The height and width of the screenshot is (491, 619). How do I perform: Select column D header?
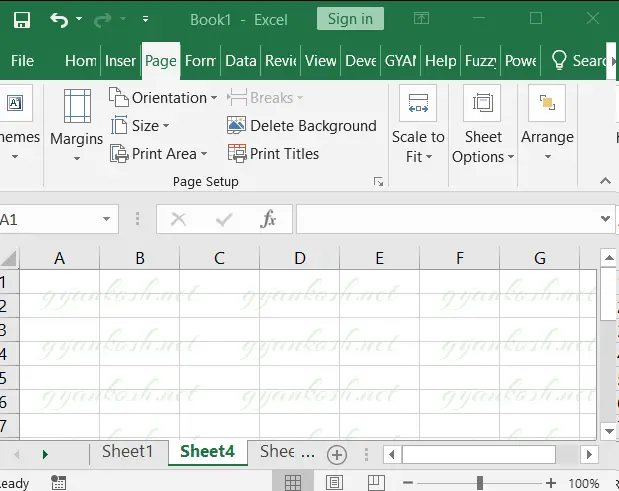300,258
